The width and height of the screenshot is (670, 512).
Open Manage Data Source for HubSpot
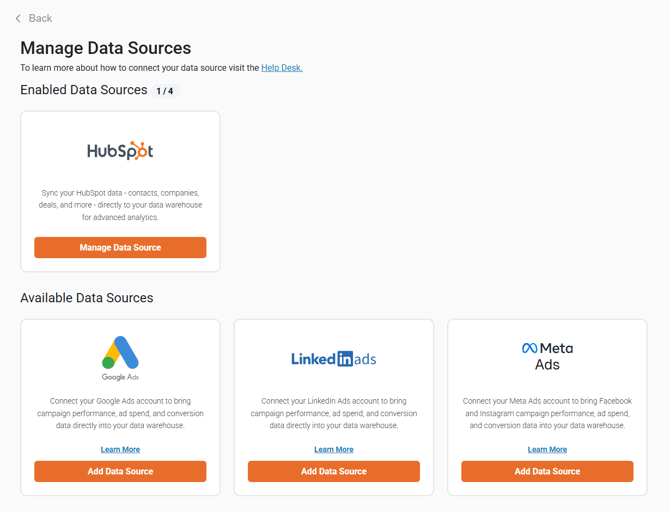coord(120,247)
